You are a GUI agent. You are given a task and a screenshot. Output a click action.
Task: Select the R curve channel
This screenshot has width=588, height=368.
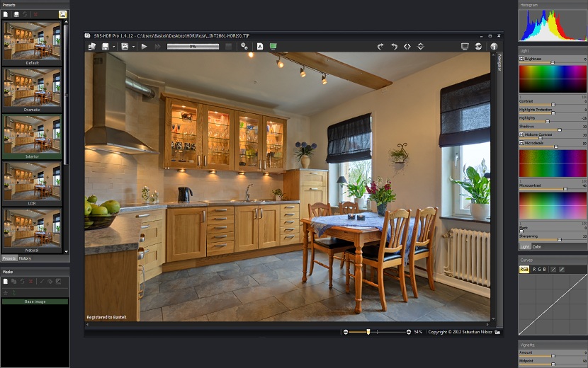coord(534,269)
